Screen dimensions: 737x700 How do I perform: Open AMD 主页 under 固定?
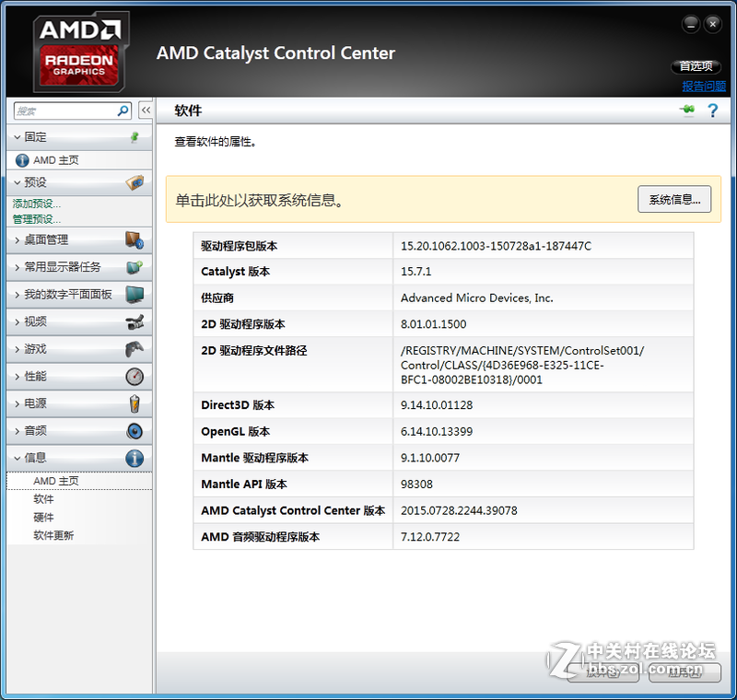(56, 160)
